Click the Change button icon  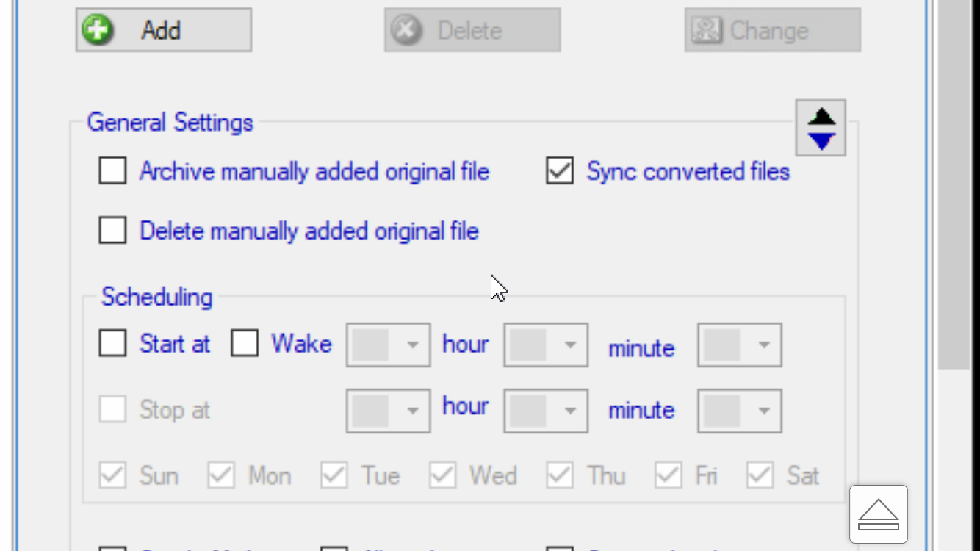[707, 30]
